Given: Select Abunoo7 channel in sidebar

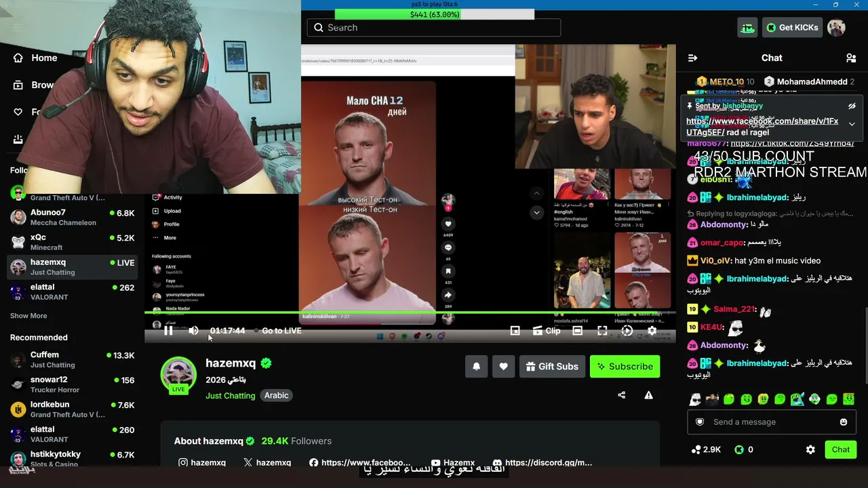Looking at the screenshot, I should pos(72,217).
